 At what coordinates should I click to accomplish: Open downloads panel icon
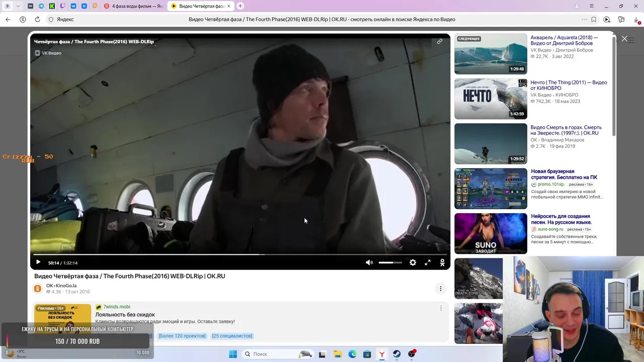point(637,20)
